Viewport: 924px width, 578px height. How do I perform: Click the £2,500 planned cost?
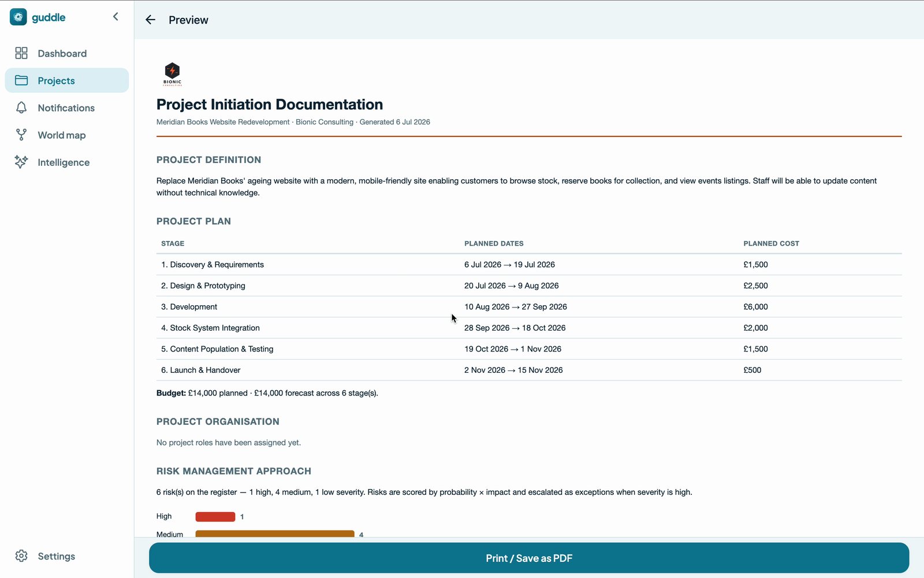(755, 286)
